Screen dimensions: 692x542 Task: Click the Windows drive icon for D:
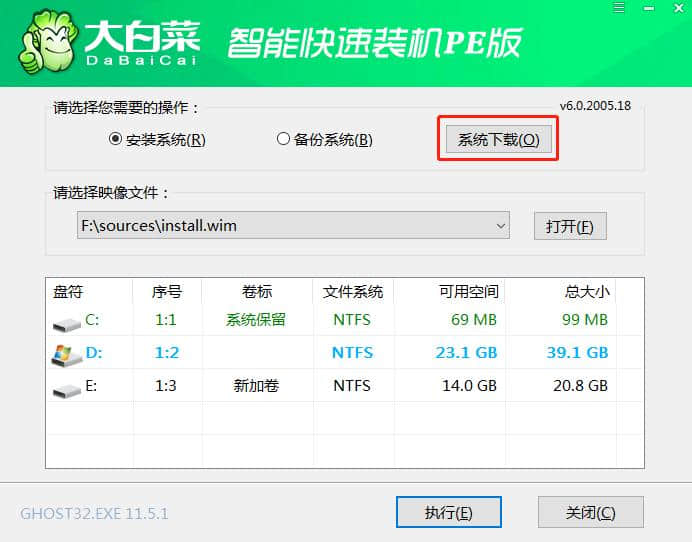click(x=66, y=355)
